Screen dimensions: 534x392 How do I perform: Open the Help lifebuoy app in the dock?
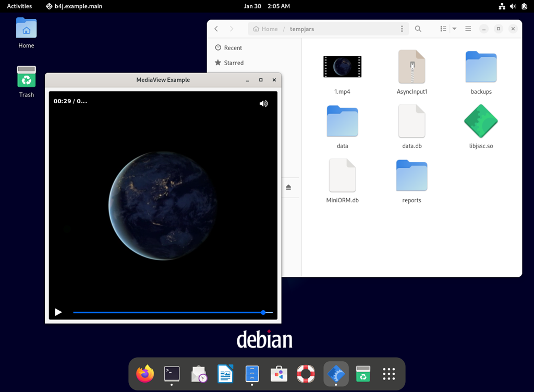pyautogui.click(x=306, y=374)
